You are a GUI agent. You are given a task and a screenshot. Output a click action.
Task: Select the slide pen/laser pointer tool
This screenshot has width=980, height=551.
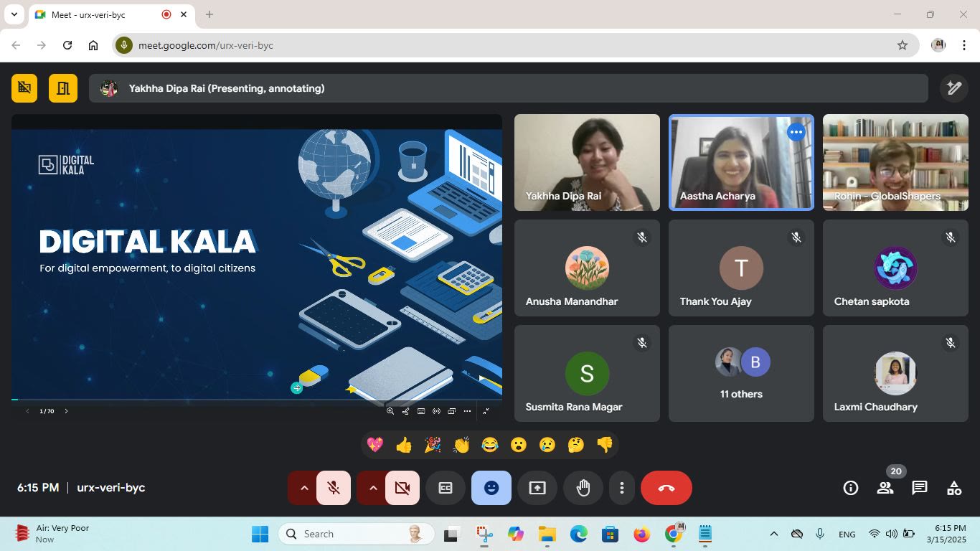[x=406, y=411]
